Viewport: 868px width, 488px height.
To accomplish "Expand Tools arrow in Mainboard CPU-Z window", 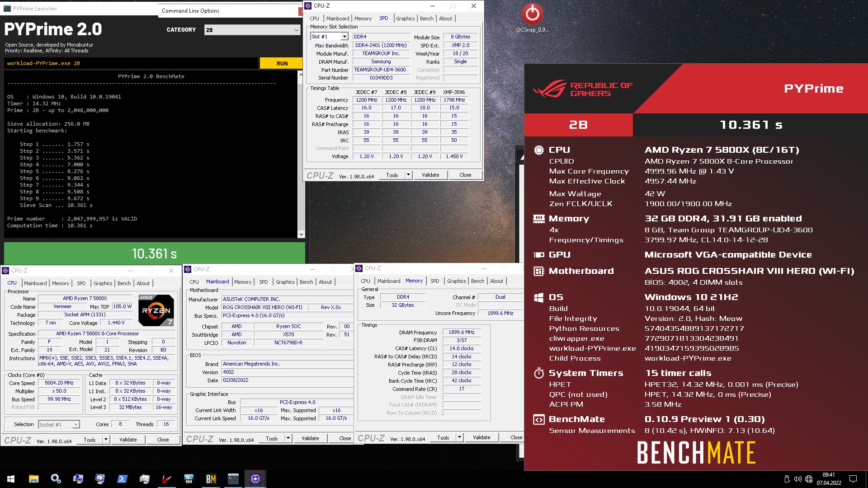I will click(288, 438).
